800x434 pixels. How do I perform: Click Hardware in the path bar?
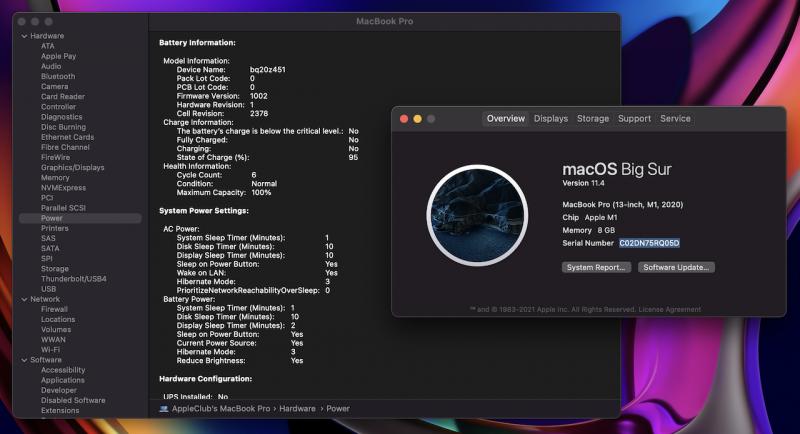[x=297, y=409]
